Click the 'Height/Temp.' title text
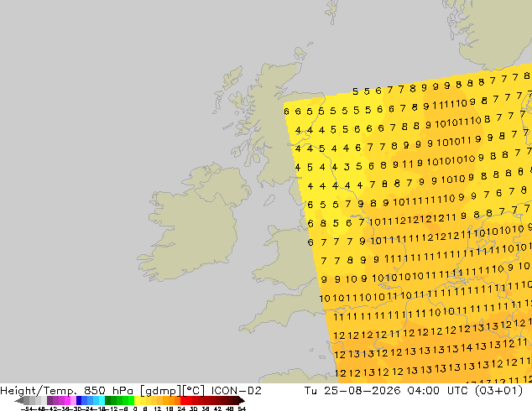The image size is (532, 411). (37, 391)
